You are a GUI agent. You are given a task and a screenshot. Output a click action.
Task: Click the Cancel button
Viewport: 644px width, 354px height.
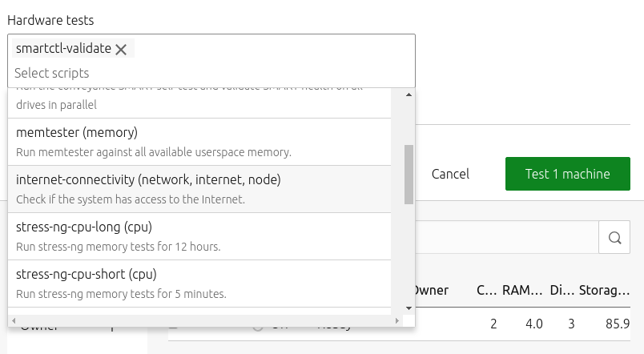[x=450, y=174]
